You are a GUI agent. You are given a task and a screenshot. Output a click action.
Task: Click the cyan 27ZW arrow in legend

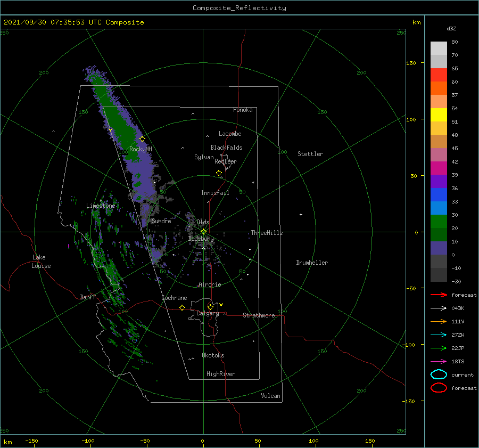[439, 335]
